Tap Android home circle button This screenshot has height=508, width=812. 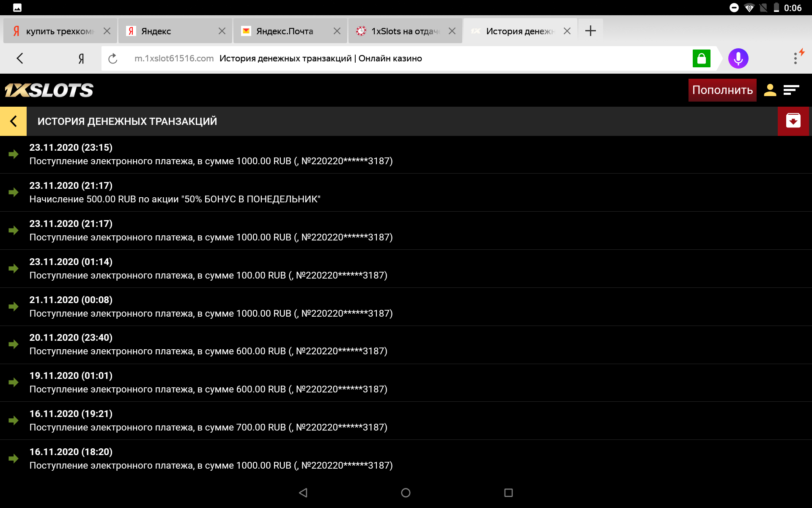pos(406,493)
